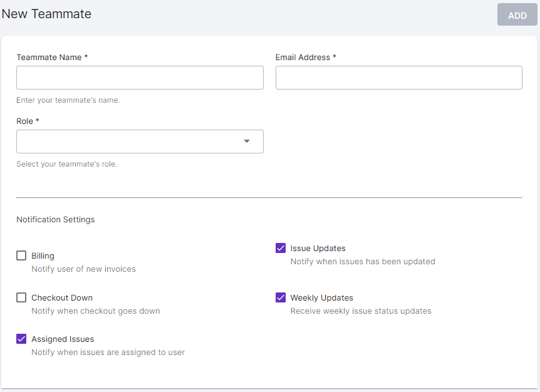The image size is (540, 392).
Task: Uncheck the Assigned Issues checkbox
Action: [21, 339]
